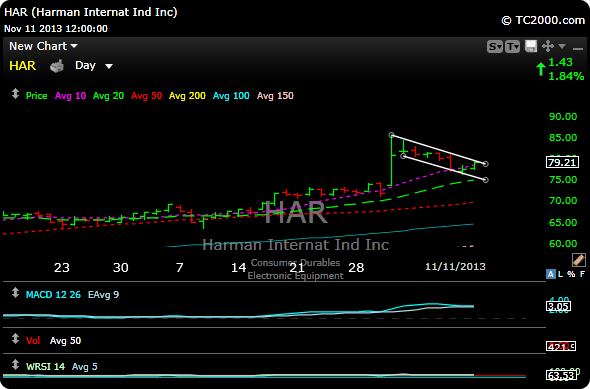Open the Day timeframe dropdown arrow
The height and width of the screenshot is (389, 590).
pos(109,67)
